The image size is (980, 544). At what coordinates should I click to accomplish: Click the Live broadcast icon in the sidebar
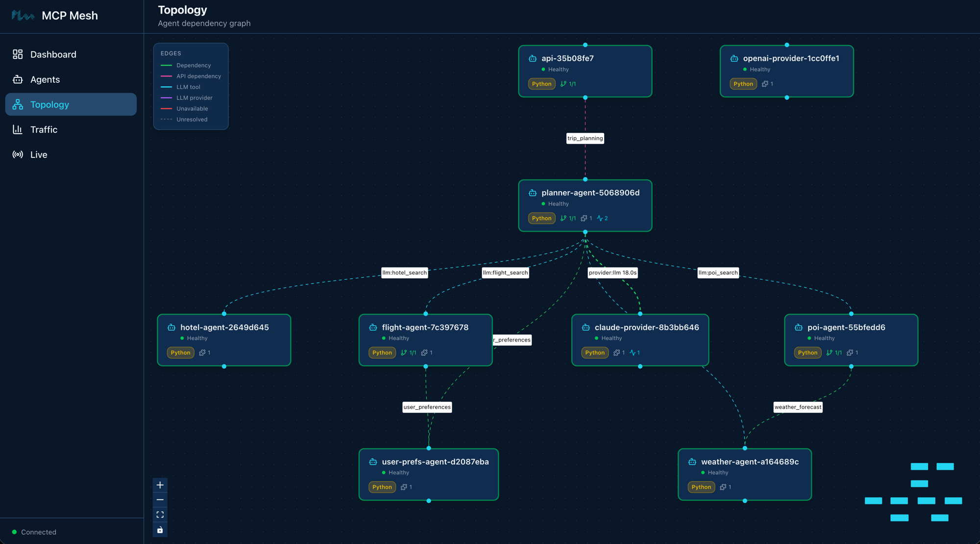[x=18, y=154]
